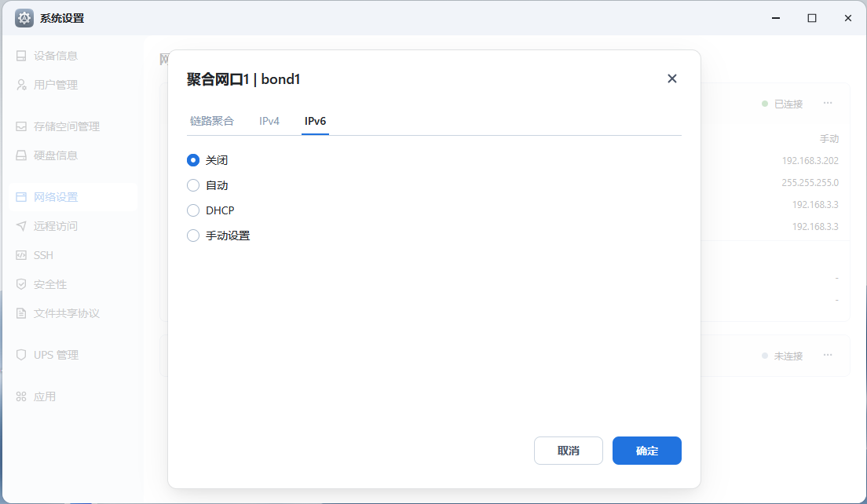Viewport: 867px width, 504px height.
Task: Open 硬盘信息 in the sidebar
Action: pos(73,155)
